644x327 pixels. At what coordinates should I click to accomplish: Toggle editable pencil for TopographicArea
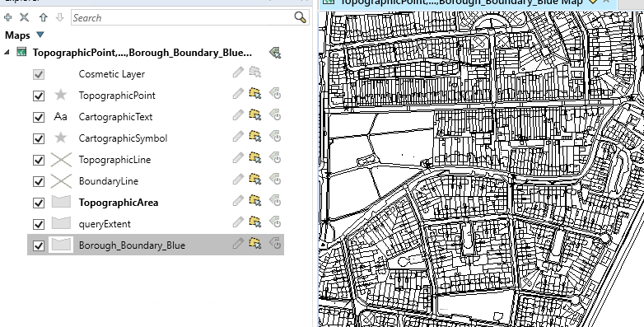(238, 200)
